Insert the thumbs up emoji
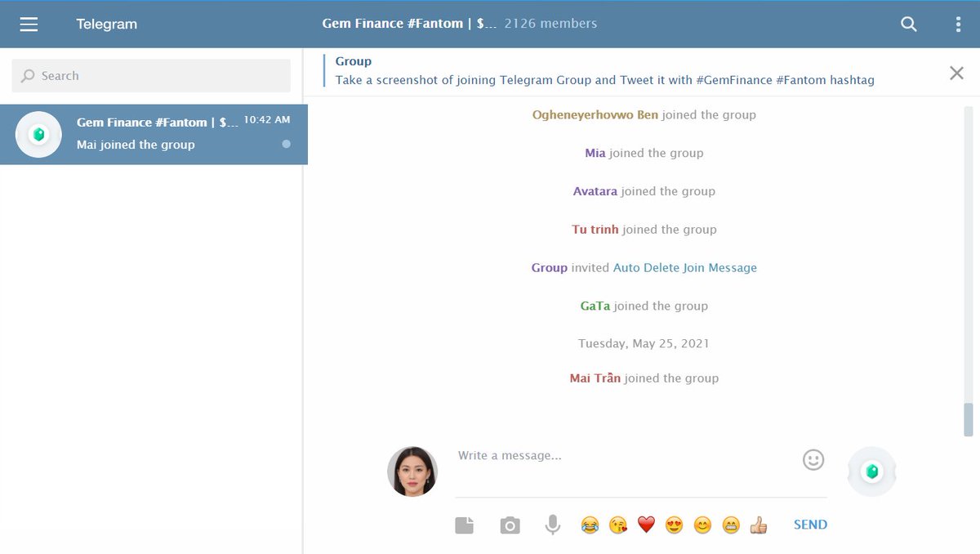980x554 pixels. [x=759, y=525]
